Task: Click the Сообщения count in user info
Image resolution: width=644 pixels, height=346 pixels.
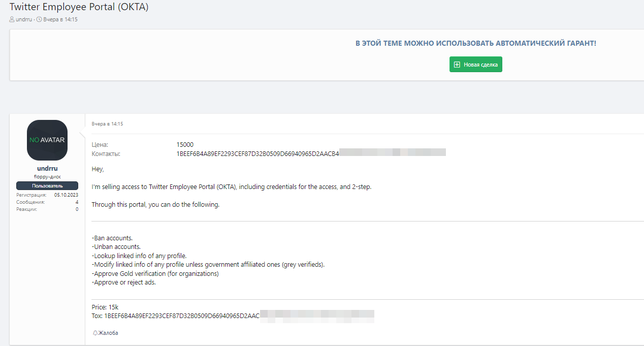Action: pos(77,202)
